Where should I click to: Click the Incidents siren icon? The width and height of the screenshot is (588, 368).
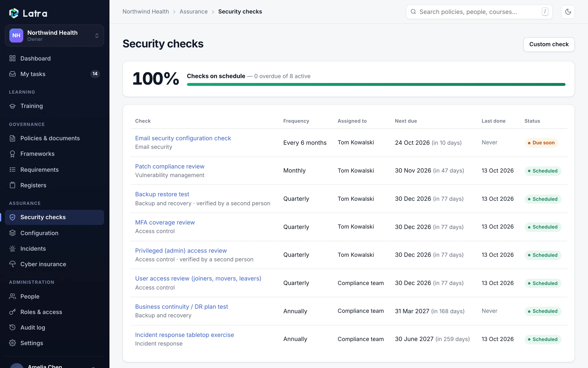(x=12, y=248)
